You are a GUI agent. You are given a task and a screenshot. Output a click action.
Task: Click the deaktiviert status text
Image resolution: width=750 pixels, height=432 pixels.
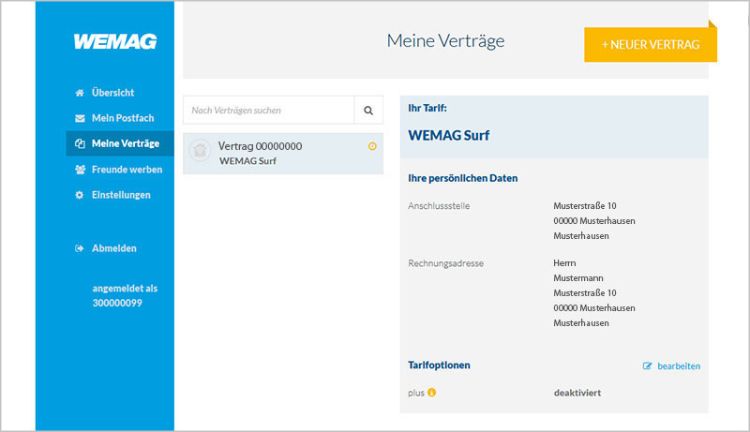(x=577, y=393)
